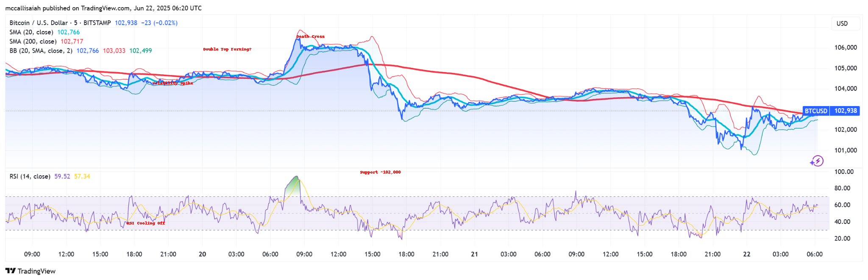Image resolution: width=868 pixels, height=280 pixels.
Task: Click the BTCUSD price tag label
Action: 816,111
